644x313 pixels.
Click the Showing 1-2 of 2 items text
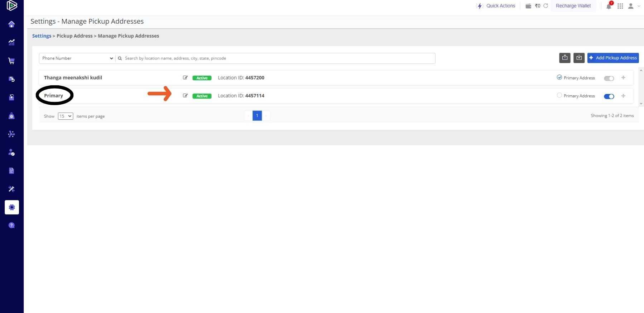click(612, 115)
